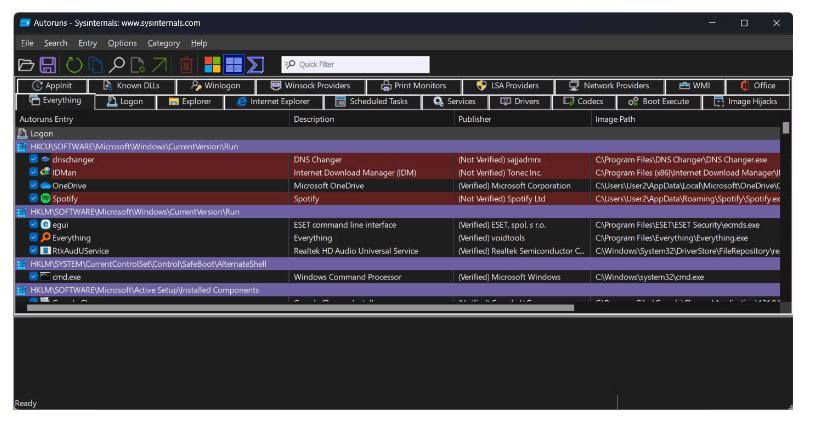Open the Category menu

[163, 43]
